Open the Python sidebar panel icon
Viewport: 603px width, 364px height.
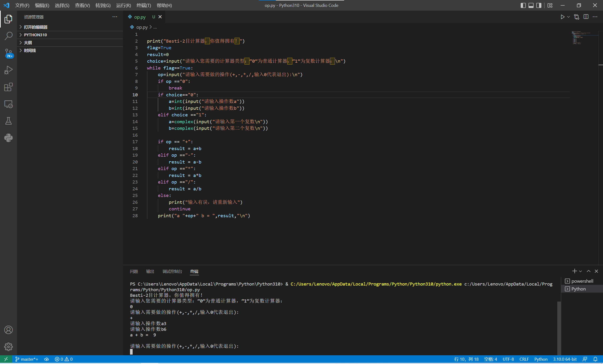point(8,138)
